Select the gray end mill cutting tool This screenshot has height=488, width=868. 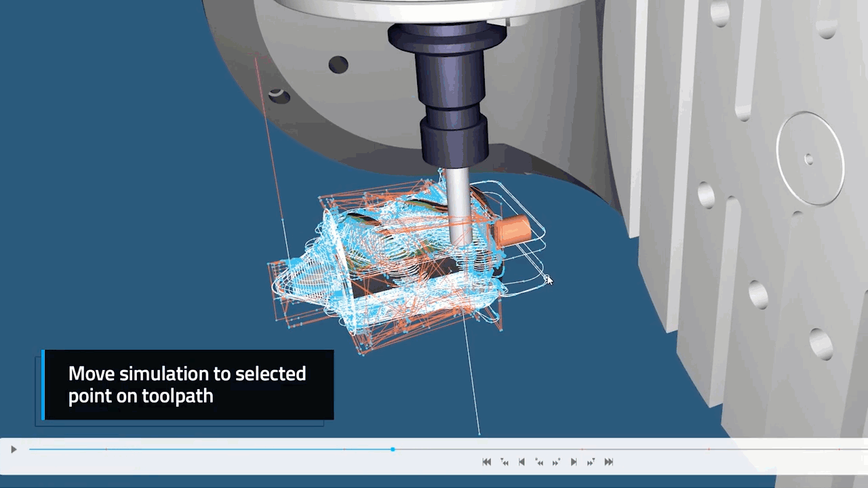point(459,207)
